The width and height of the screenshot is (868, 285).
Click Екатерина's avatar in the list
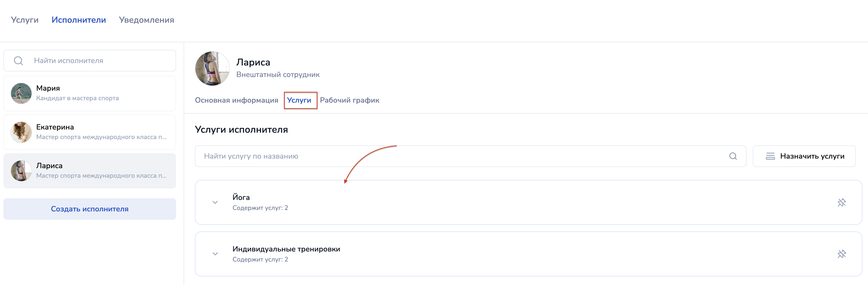click(x=21, y=132)
